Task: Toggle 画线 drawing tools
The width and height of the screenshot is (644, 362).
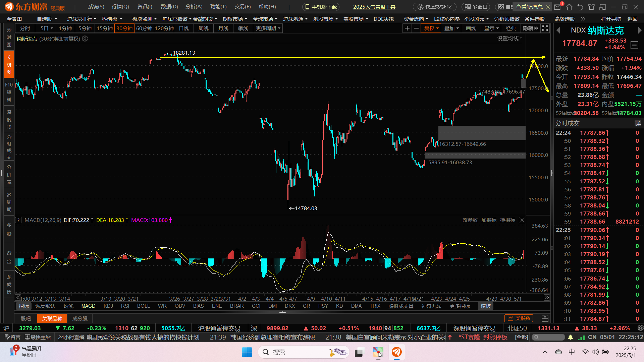Action: [471, 28]
